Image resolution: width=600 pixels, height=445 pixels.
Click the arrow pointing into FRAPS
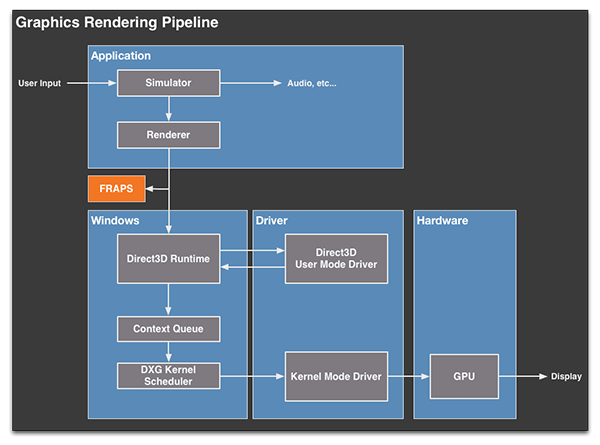157,189
